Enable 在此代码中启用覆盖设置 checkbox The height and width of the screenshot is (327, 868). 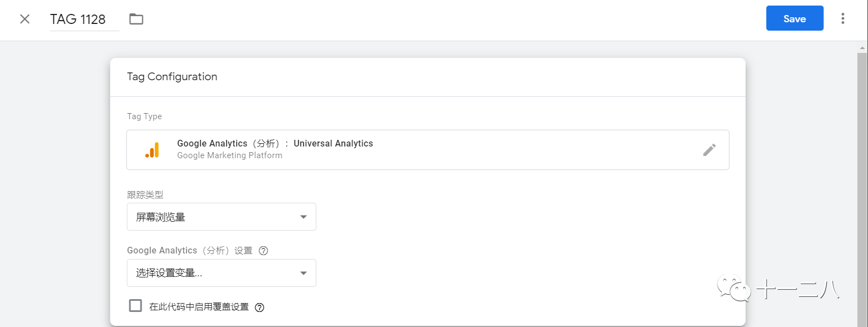(135, 305)
